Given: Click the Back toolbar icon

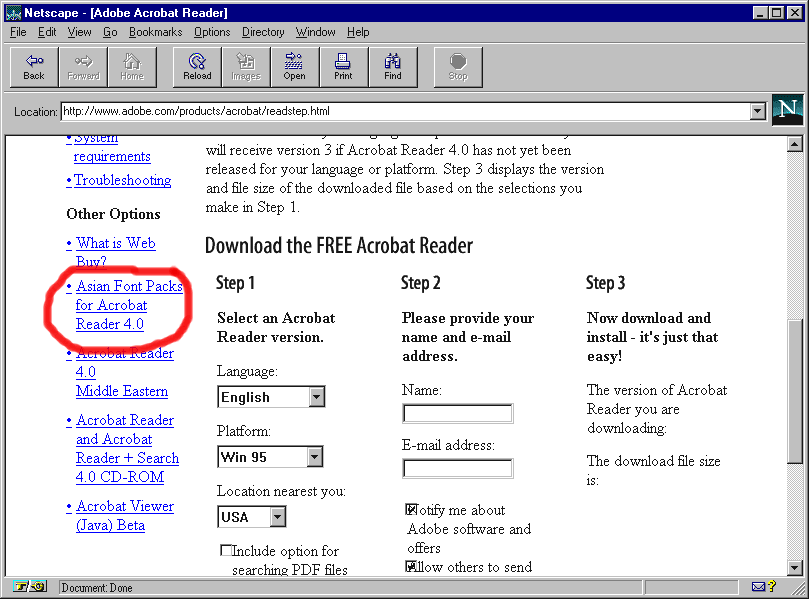Looking at the screenshot, I should tap(34, 66).
